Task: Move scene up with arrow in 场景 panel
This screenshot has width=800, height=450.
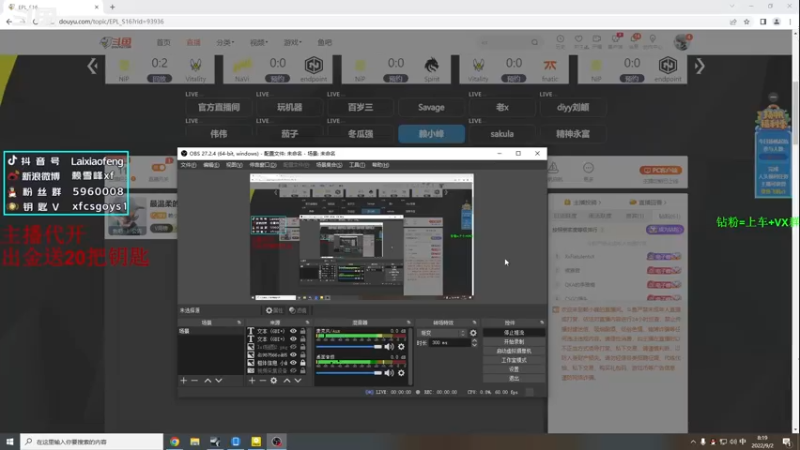Action: (208, 381)
